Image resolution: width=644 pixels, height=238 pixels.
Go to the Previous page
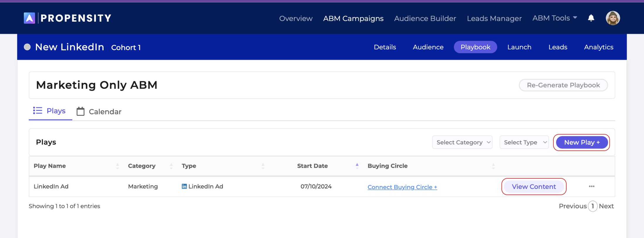(572, 206)
